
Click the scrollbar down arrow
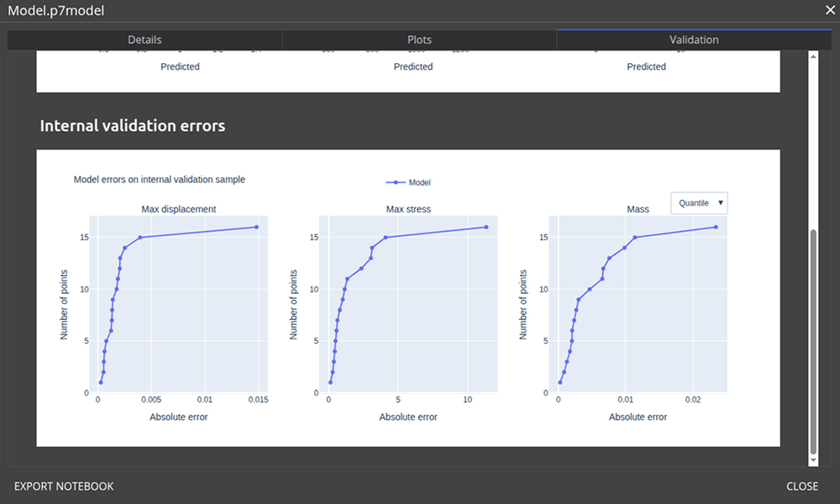coord(812,460)
